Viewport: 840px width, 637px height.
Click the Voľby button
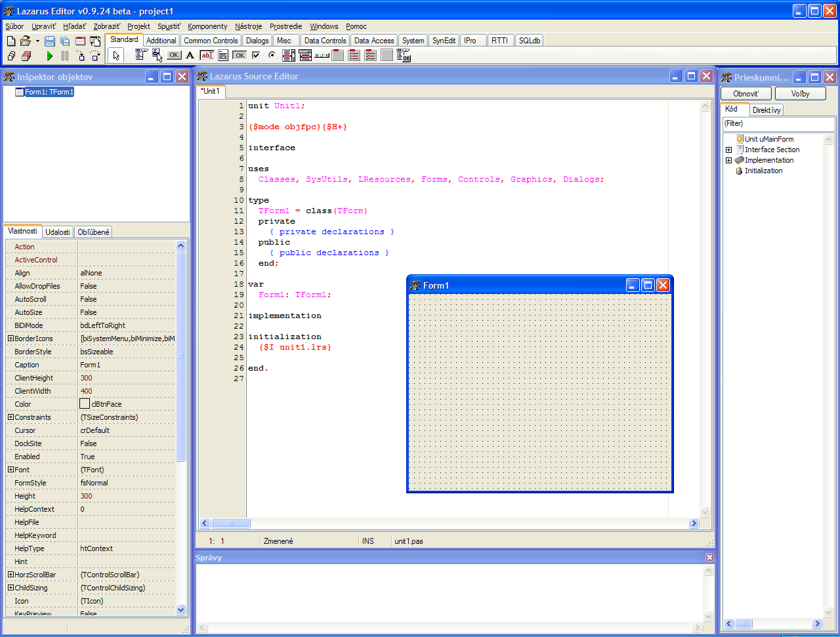[x=801, y=94]
